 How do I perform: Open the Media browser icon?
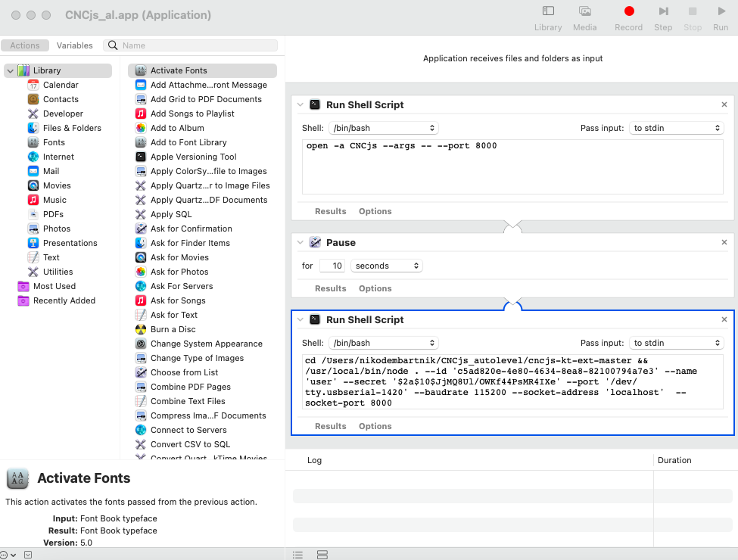[x=584, y=11]
